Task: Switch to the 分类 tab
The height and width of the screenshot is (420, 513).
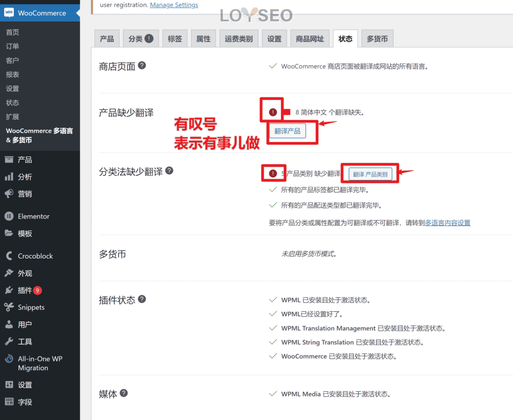Action: pos(141,38)
